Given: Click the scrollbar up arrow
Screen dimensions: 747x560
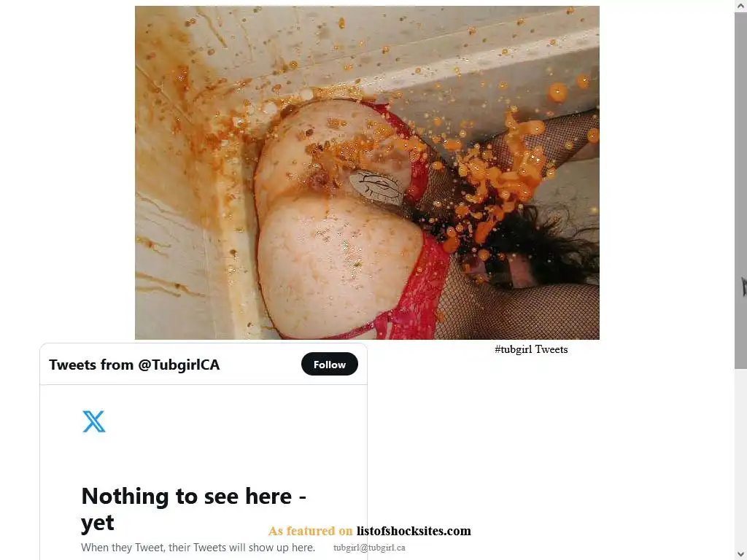Looking at the screenshot, I should coord(741,6).
